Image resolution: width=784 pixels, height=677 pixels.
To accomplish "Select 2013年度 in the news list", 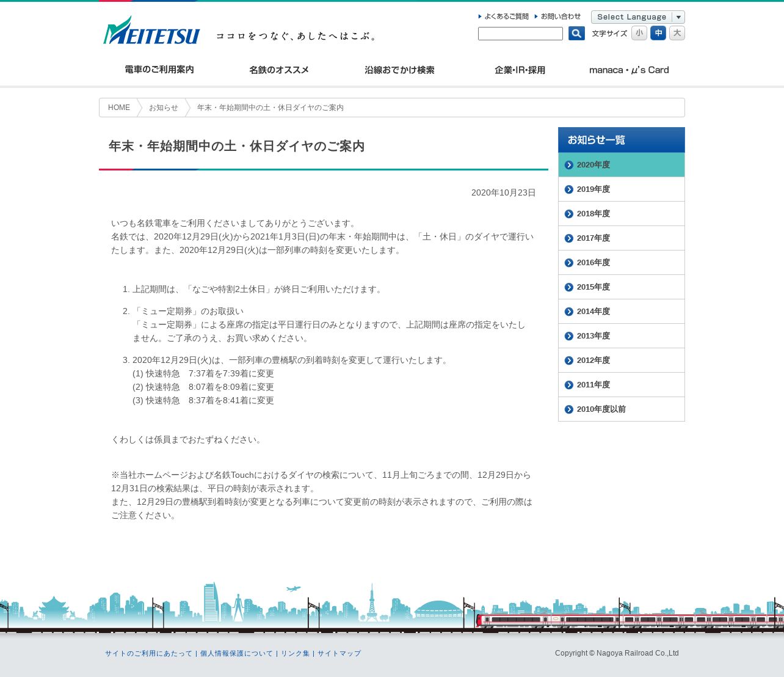I will pyautogui.click(x=622, y=336).
